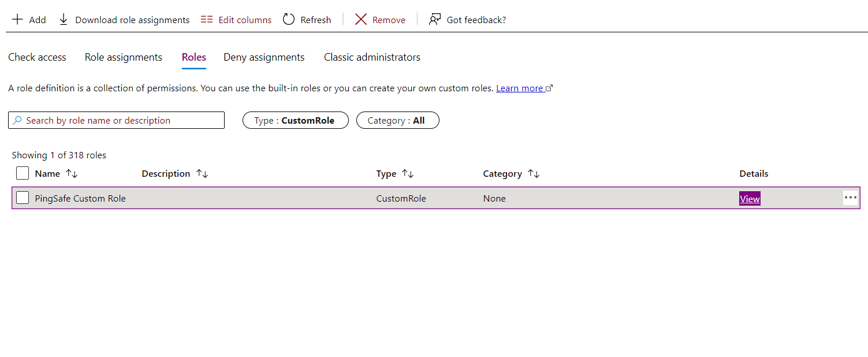Open Edit columns from toolbar
The width and height of the screenshot is (868, 357).
pyautogui.click(x=236, y=20)
